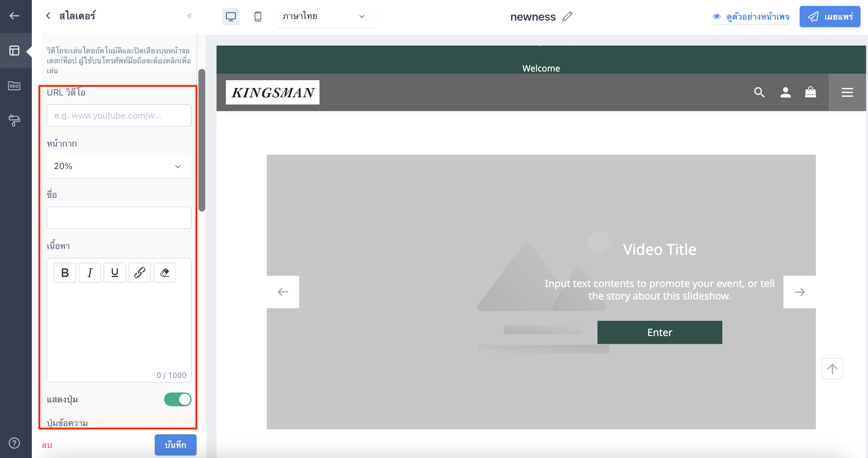The height and width of the screenshot is (458, 868).
Task: Click inside the เนื้อหา content text area
Action: click(119, 327)
